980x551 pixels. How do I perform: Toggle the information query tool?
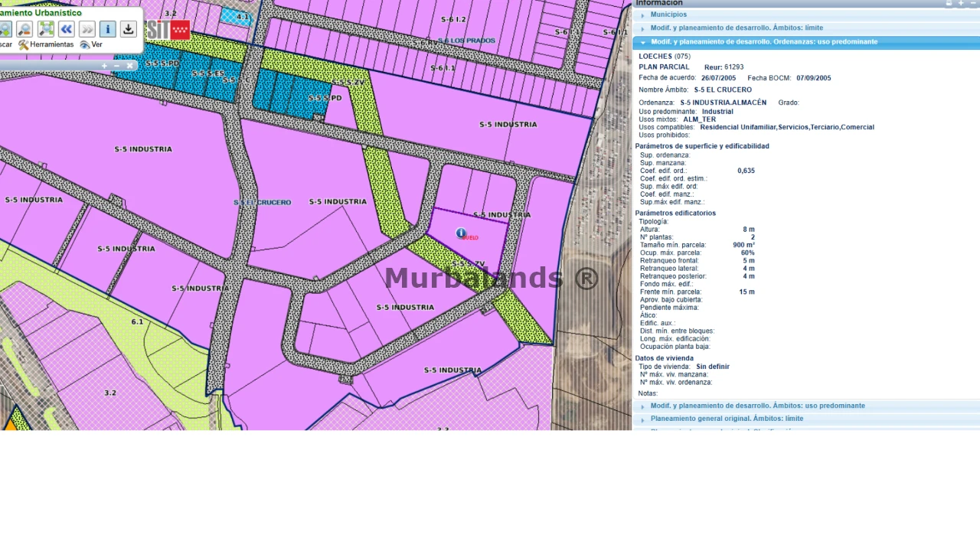pos(107,29)
